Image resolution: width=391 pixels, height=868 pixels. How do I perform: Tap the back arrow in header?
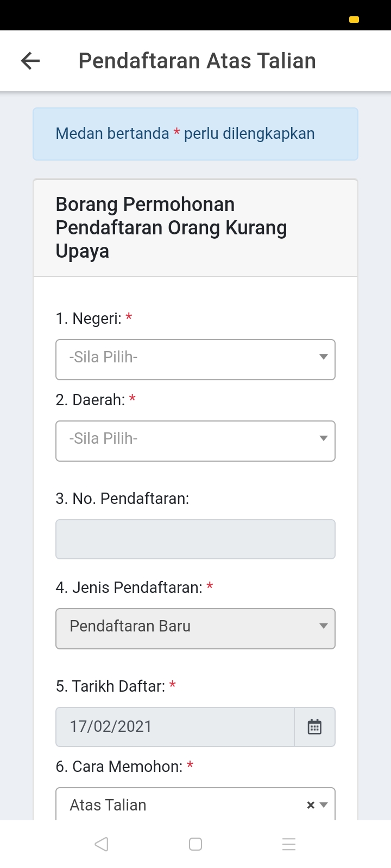pos(30,61)
